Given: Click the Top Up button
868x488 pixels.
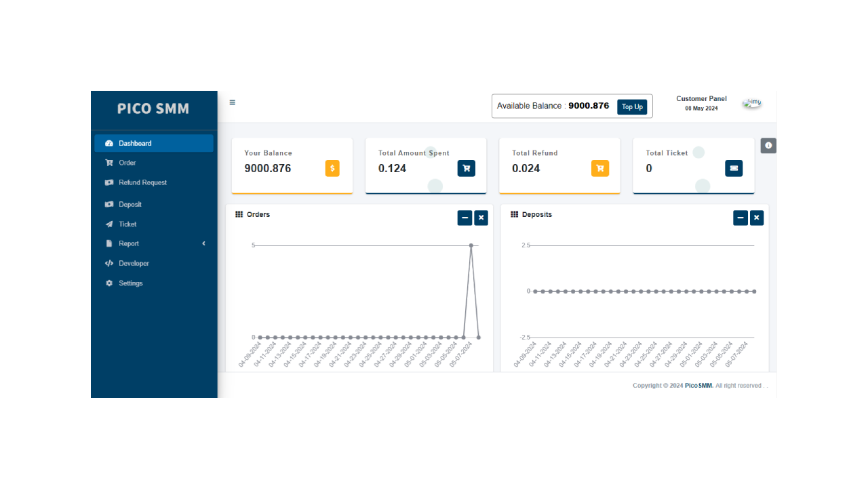Looking at the screenshot, I should click(x=632, y=106).
